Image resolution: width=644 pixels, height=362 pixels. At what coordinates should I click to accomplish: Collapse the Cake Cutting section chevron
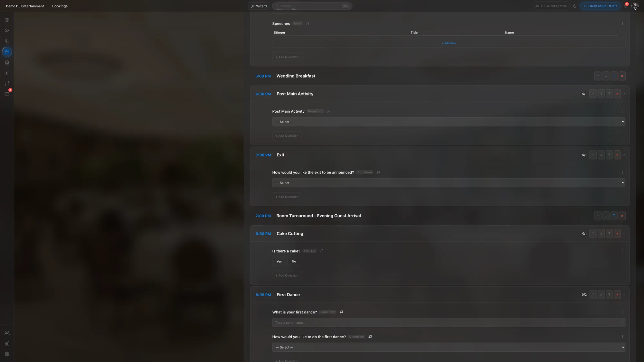[x=624, y=234]
